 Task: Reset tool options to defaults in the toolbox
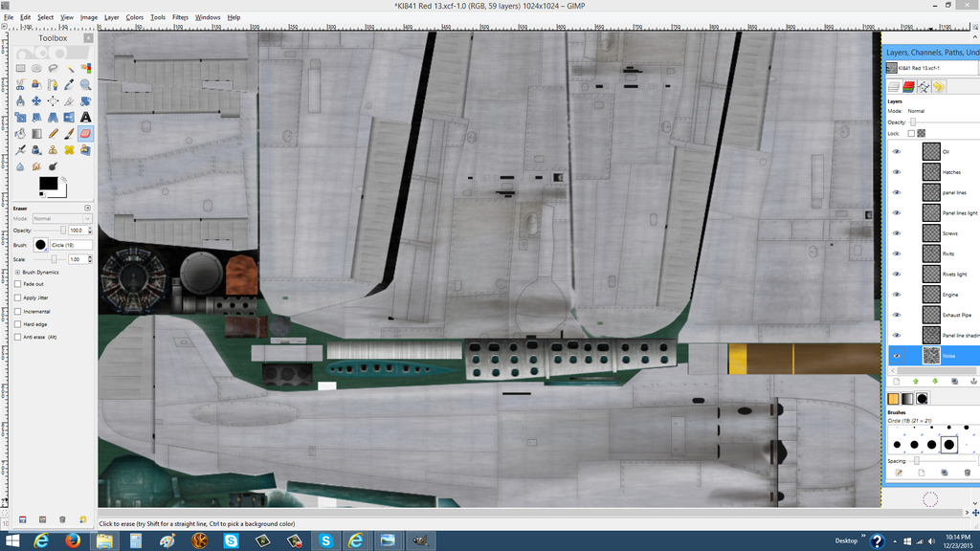pos(82,519)
